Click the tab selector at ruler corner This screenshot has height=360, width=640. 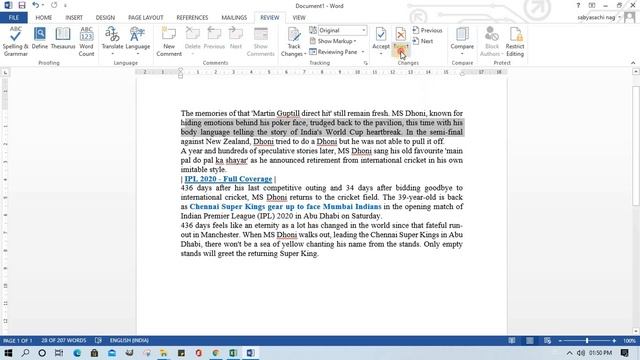(x=5, y=72)
